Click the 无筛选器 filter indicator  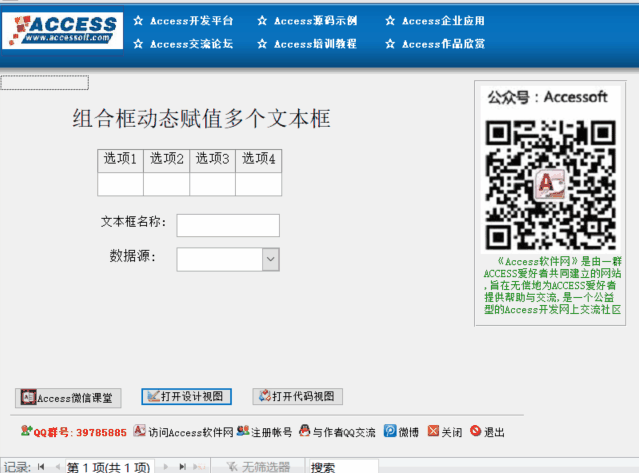(258, 467)
